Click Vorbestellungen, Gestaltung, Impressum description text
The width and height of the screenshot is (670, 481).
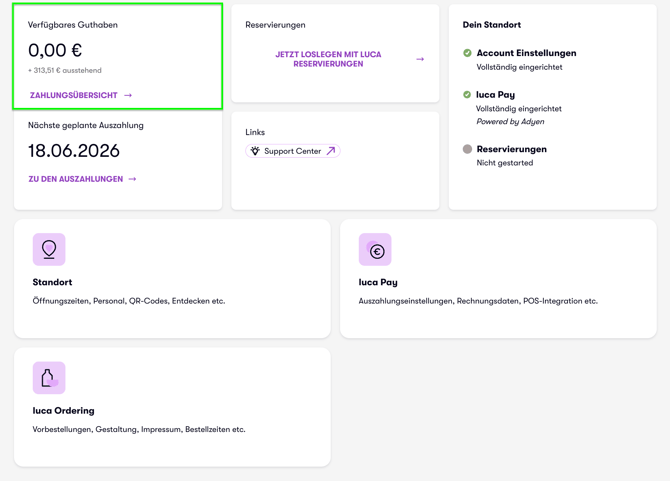(x=139, y=429)
